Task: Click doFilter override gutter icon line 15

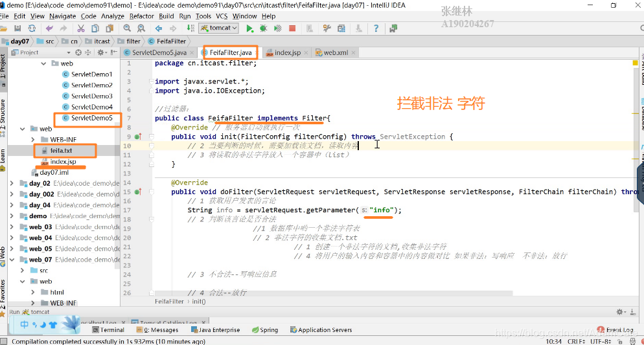Action: point(138,192)
